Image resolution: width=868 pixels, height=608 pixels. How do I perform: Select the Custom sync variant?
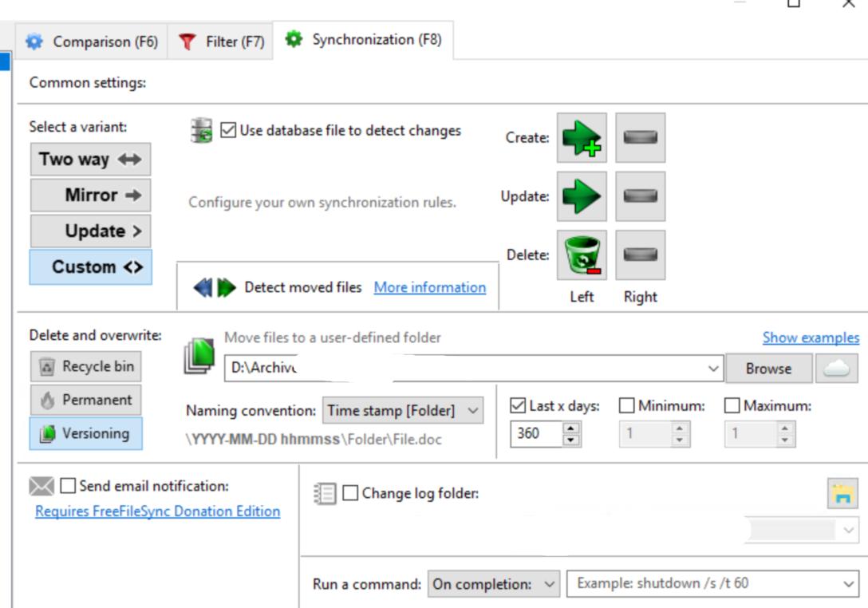click(90, 267)
